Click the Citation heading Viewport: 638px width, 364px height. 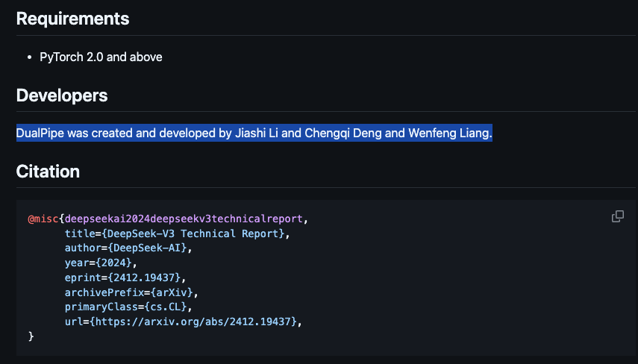[48, 172]
